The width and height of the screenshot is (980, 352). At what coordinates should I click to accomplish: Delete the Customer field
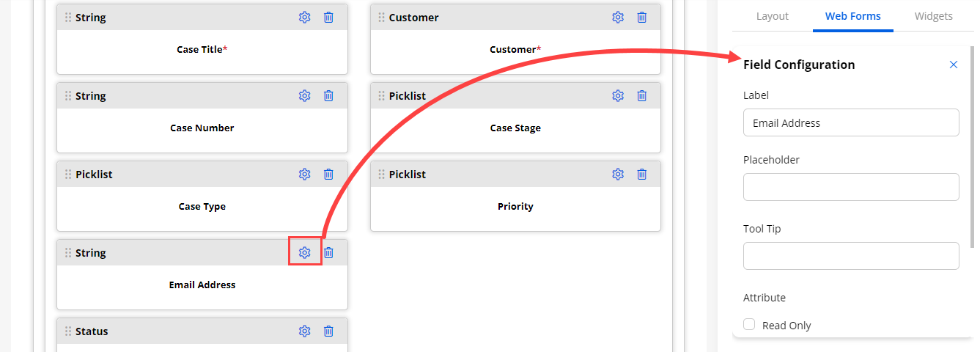[x=642, y=18]
